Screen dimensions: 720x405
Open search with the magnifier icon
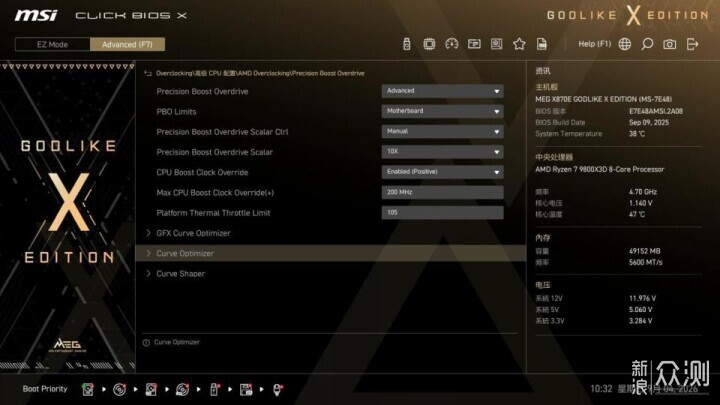[647, 44]
